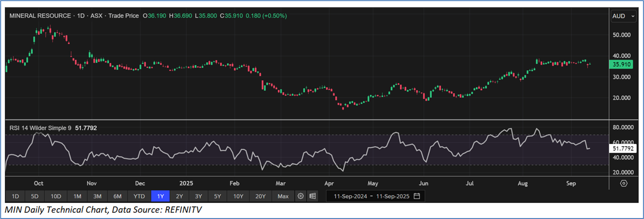The height and width of the screenshot is (219, 644).
Task: Choose the 10Y range button
Action: [238, 196]
